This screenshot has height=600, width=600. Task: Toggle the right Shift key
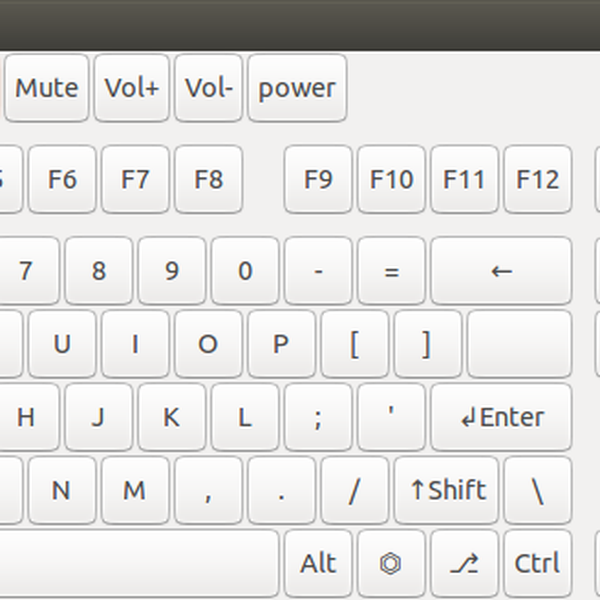(446, 490)
